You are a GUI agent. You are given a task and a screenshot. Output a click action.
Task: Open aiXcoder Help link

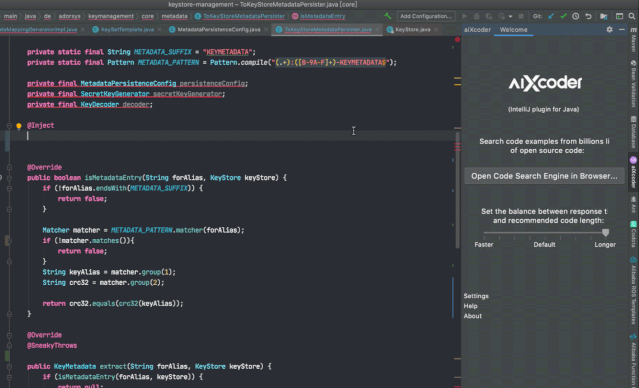tap(470, 306)
